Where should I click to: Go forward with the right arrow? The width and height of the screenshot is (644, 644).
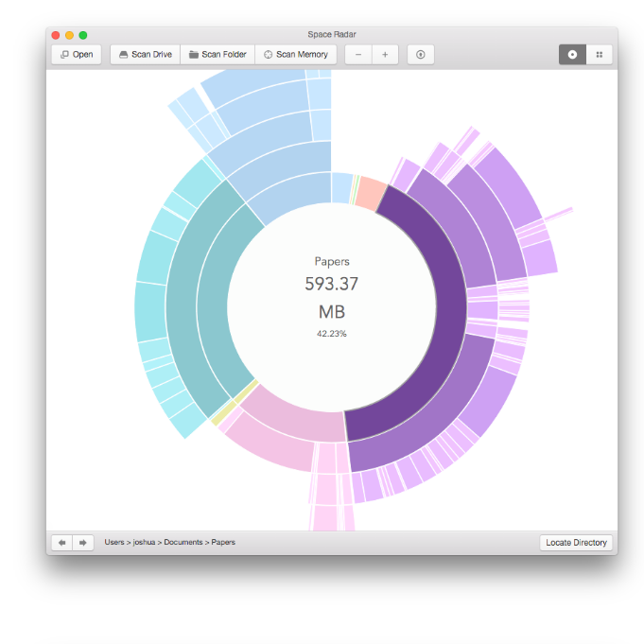pyautogui.click(x=83, y=543)
